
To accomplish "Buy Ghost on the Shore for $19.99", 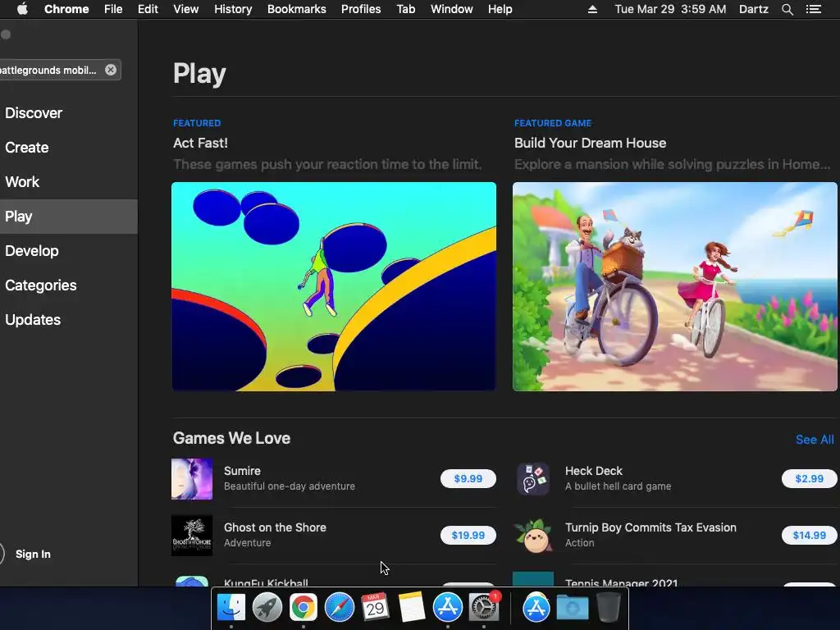I will [x=468, y=535].
